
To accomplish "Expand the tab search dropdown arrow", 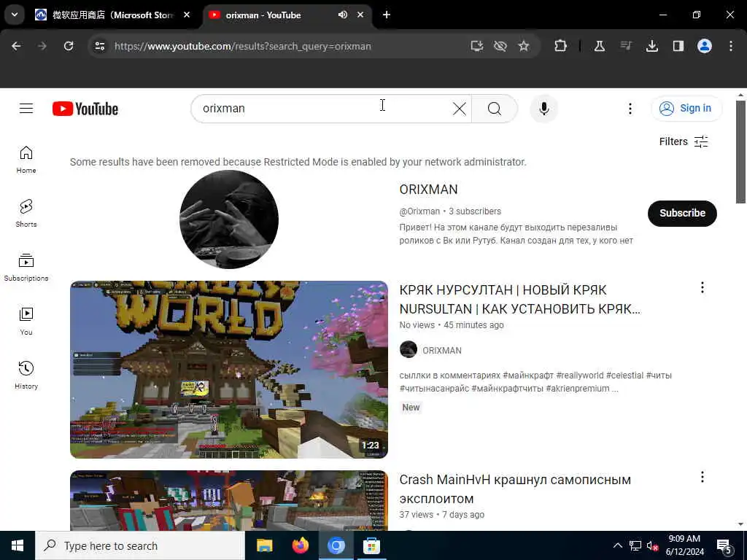I will pos(15,15).
